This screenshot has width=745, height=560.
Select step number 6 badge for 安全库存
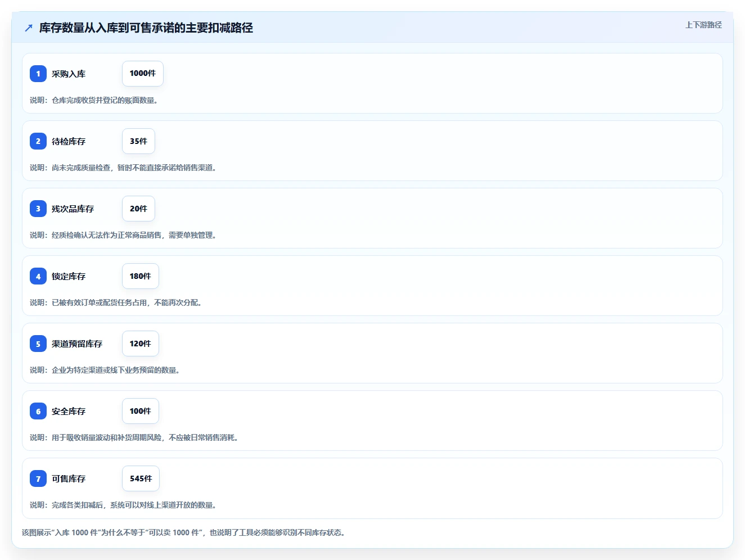[x=38, y=411]
